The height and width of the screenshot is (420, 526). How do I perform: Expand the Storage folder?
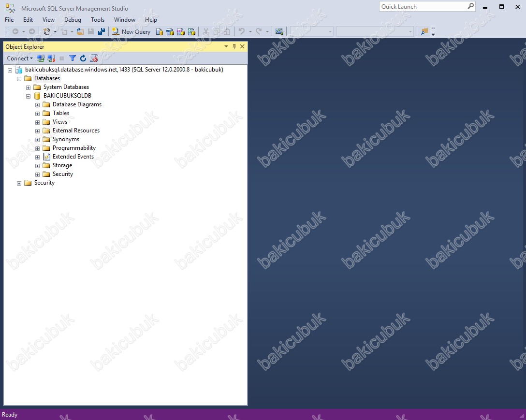tap(38, 166)
